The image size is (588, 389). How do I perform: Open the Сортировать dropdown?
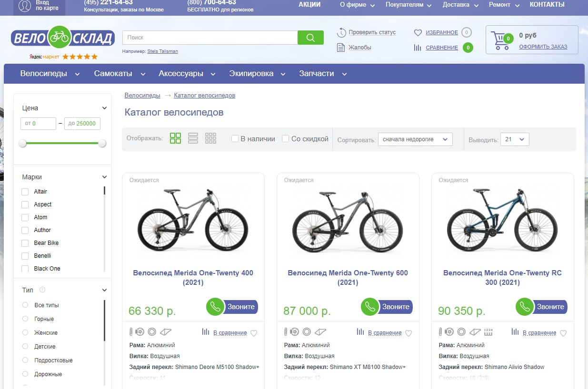415,139
